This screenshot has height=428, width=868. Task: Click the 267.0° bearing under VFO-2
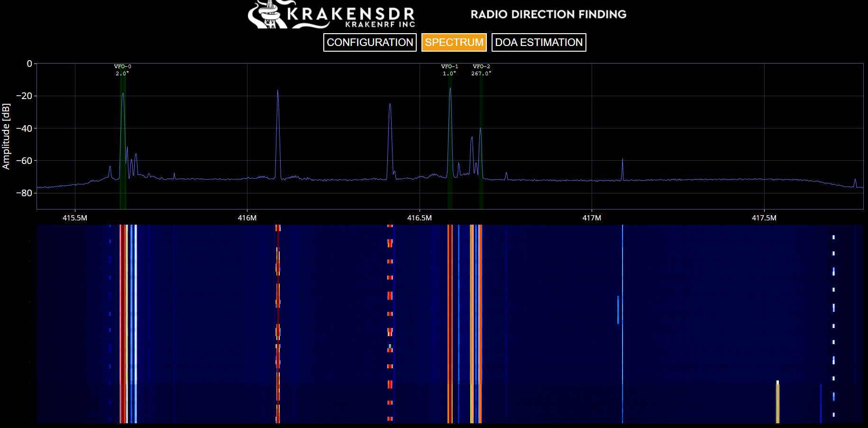coord(481,73)
